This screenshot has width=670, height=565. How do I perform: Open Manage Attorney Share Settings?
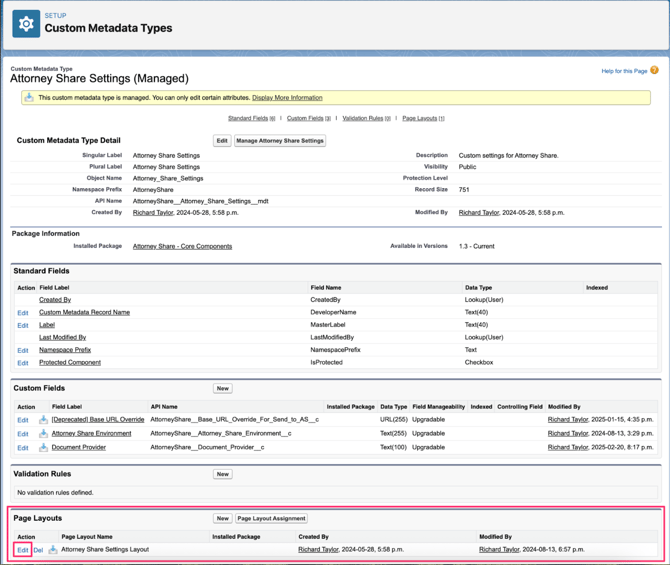(x=280, y=141)
